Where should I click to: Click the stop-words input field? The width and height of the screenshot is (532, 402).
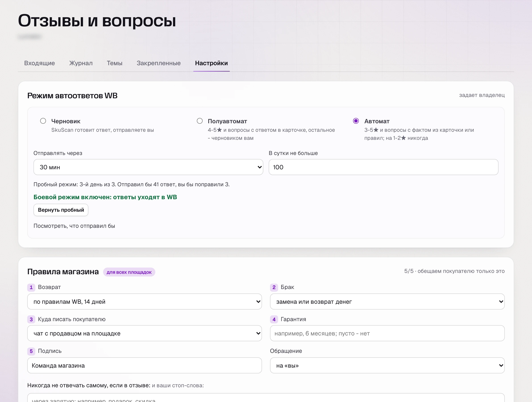(x=266, y=398)
